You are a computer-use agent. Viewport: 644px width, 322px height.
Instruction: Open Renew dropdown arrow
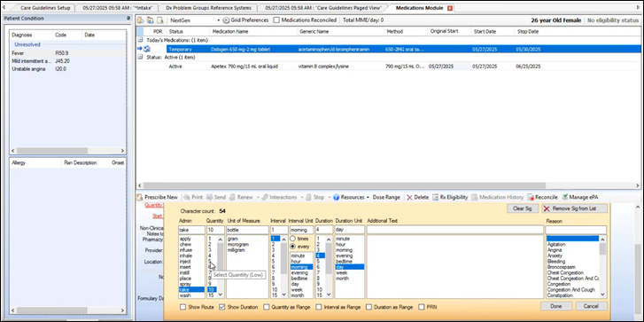tap(258, 198)
